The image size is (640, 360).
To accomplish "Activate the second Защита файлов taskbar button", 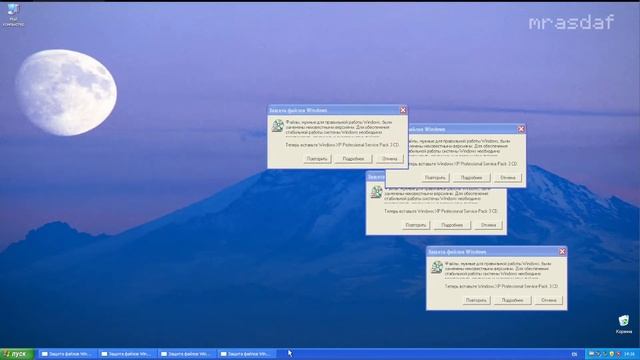I will coord(127,354).
